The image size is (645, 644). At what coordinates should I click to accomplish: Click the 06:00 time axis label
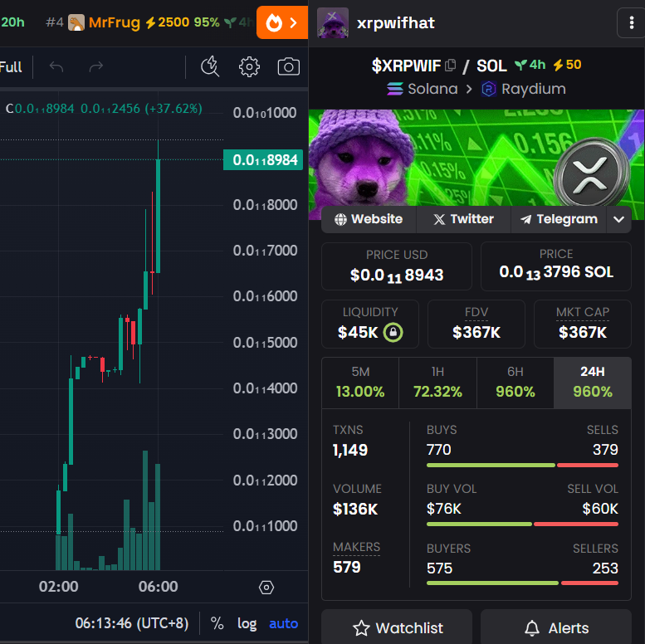pyautogui.click(x=158, y=587)
